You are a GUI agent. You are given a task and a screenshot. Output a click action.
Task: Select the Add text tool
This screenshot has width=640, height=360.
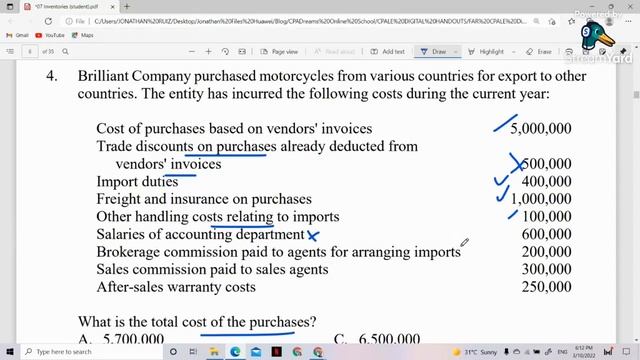pos(388,51)
